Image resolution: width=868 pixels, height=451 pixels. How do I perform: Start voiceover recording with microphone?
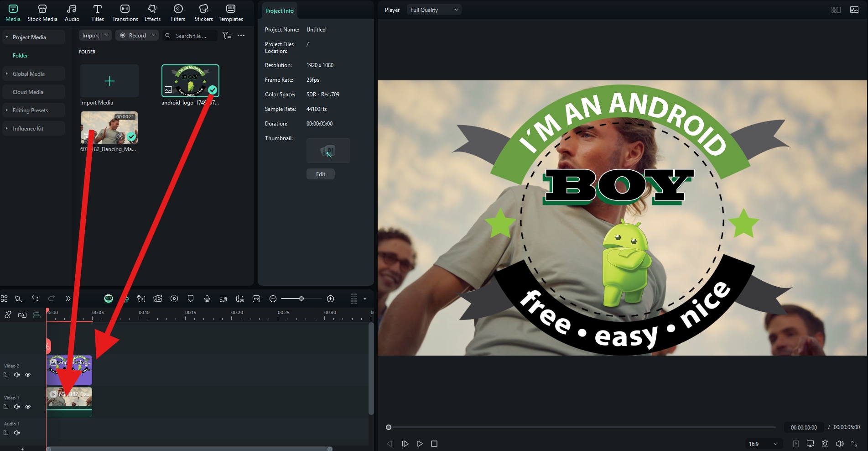tap(207, 299)
